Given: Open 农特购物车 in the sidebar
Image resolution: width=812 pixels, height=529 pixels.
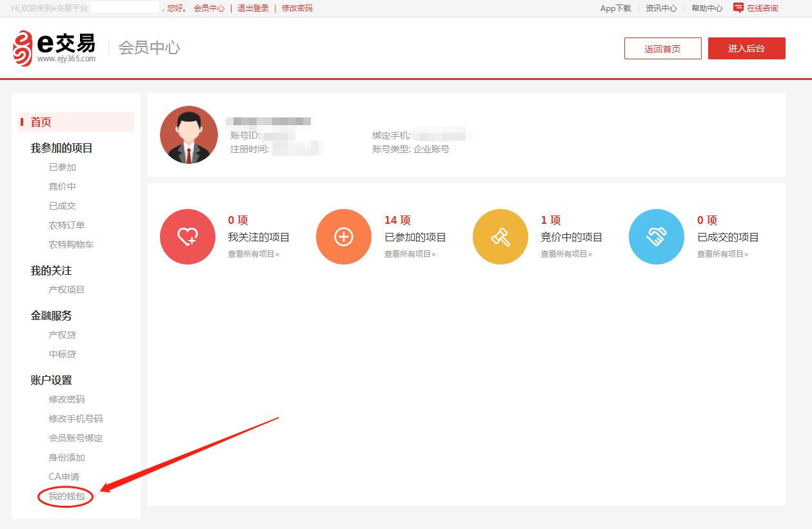Looking at the screenshot, I should tap(72, 245).
